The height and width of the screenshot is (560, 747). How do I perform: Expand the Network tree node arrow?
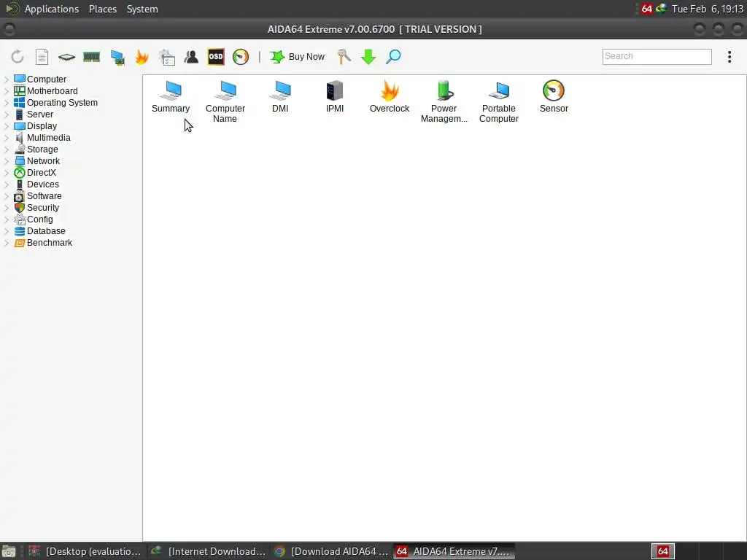(7, 161)
